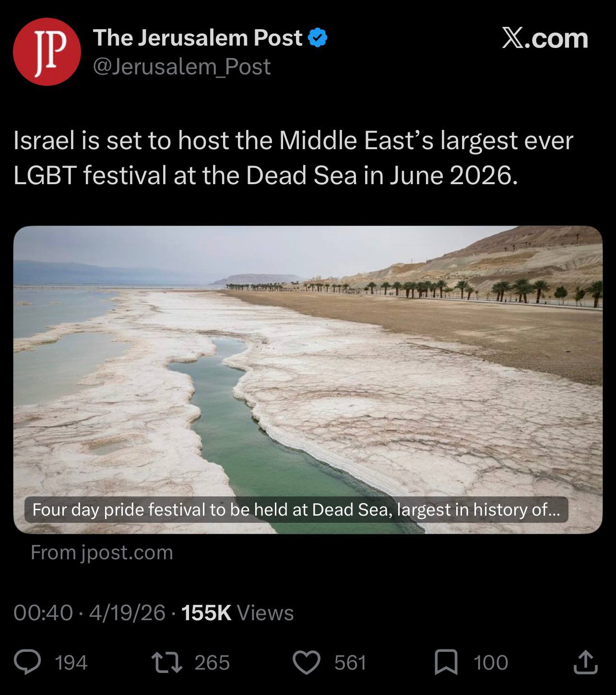
Task: Open the share upload icon
Action: click(586, 662)
